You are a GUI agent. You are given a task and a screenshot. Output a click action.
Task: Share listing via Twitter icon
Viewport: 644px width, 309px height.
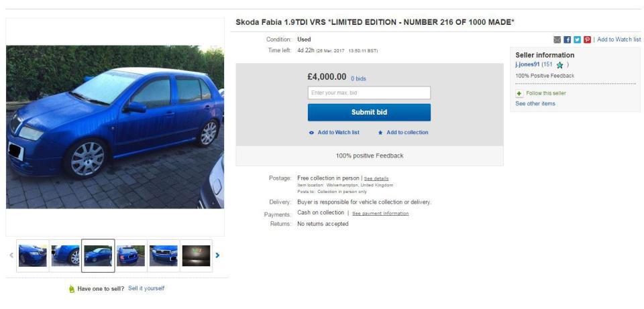coord(577,40)
